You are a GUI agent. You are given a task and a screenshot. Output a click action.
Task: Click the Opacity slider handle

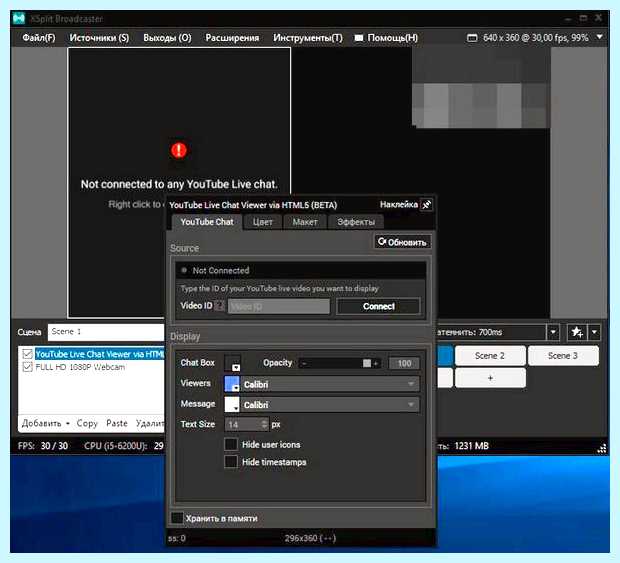coord(367,363)
